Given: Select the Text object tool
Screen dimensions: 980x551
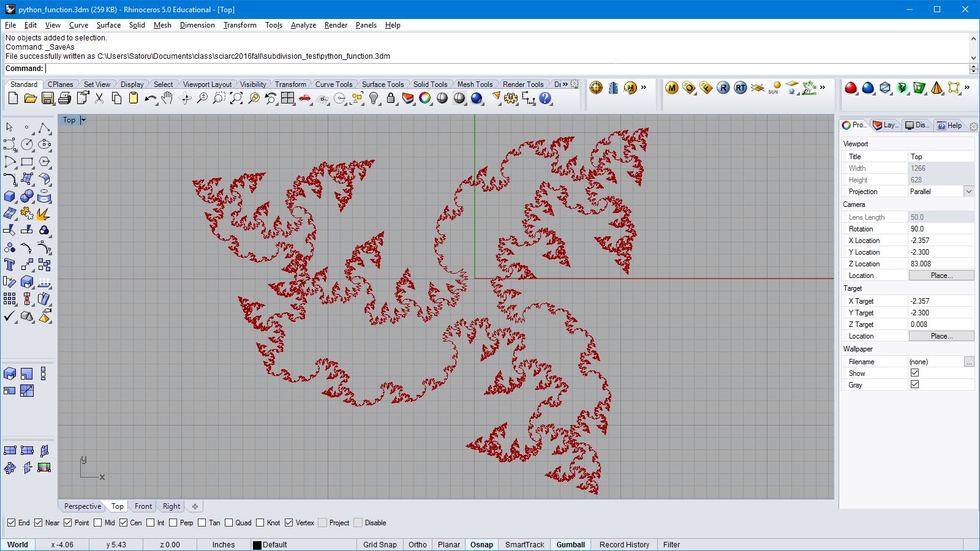Looking at the screenshot, I should pos(10,265).
